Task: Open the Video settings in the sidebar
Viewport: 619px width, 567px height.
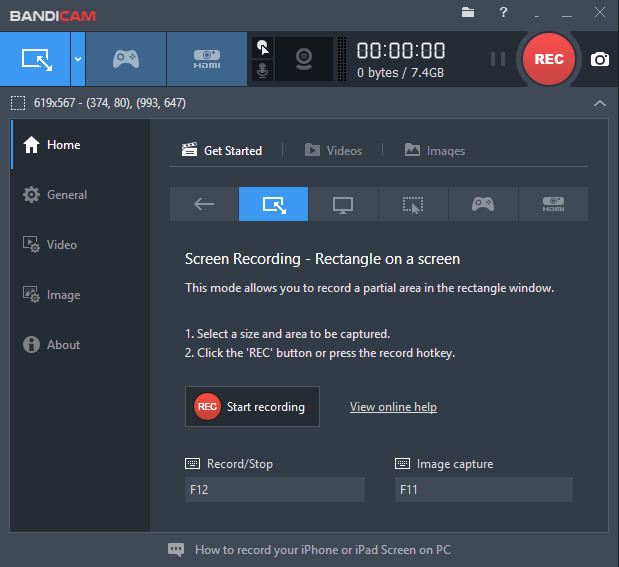Action: pyautogui.click(x=80, y=244)
